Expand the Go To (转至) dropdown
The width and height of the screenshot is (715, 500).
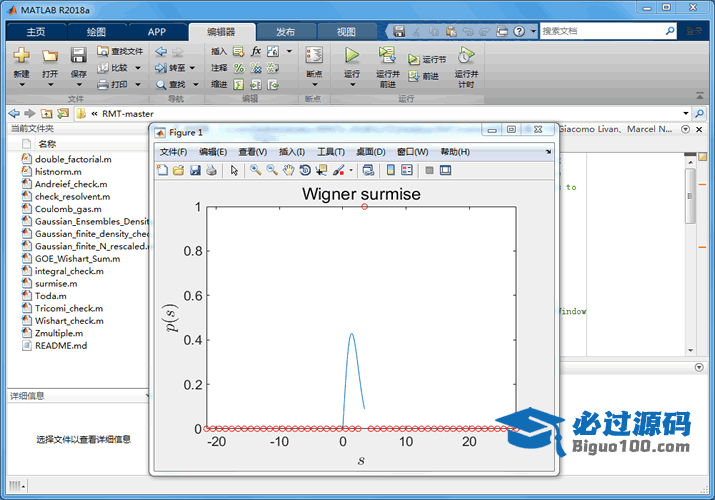[192, 68]
